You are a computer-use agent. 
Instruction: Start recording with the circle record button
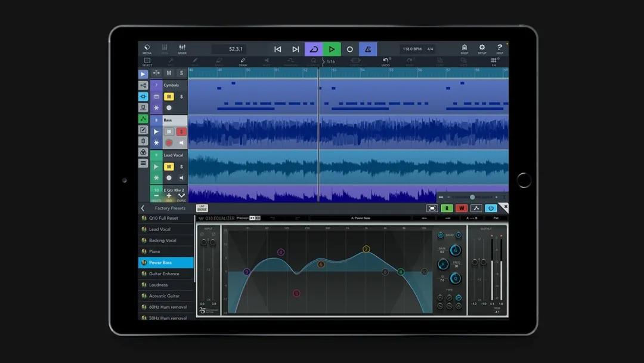pyautogui.click(x=350, y=49)
